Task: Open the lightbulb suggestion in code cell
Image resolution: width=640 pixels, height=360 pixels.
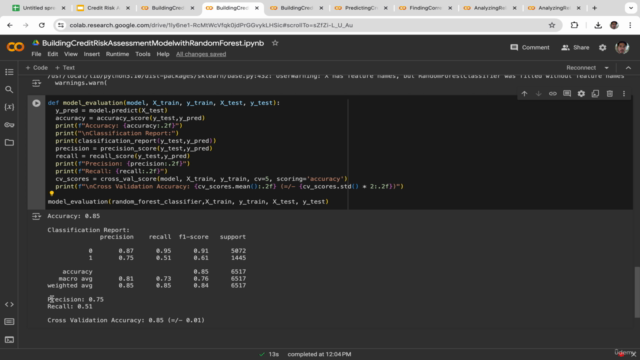Action: tap(52, 193)
